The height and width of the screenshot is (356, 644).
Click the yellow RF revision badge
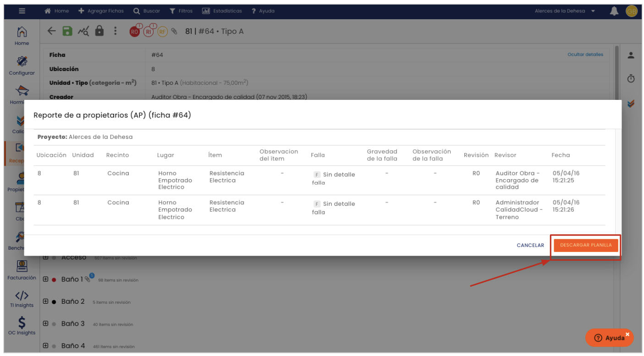pos(162,32)
